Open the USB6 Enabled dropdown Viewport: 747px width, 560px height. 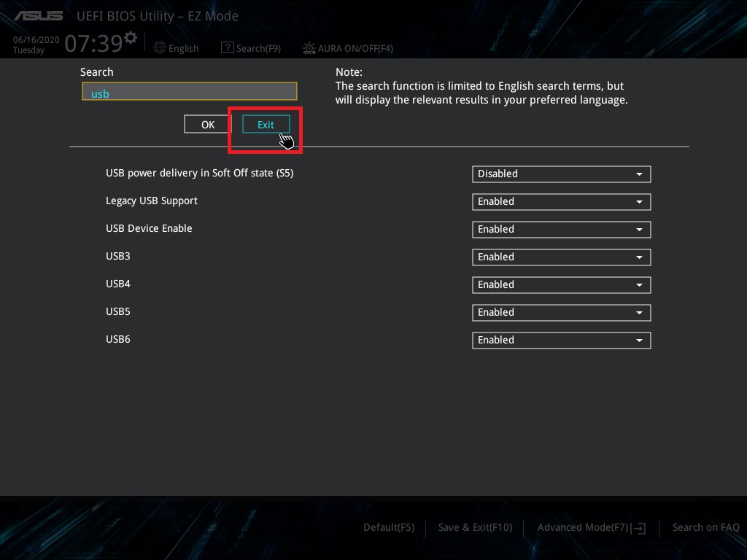(x=561, y=340)
